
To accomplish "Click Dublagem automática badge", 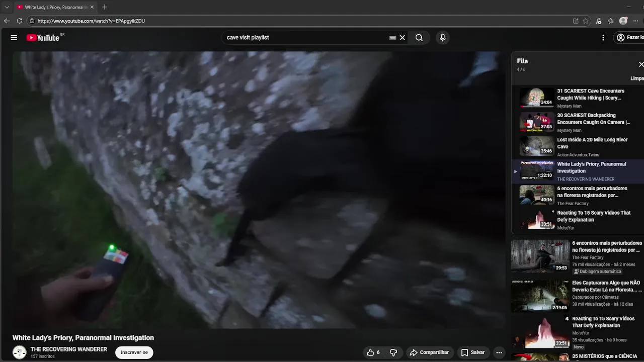I will [597, 271].
